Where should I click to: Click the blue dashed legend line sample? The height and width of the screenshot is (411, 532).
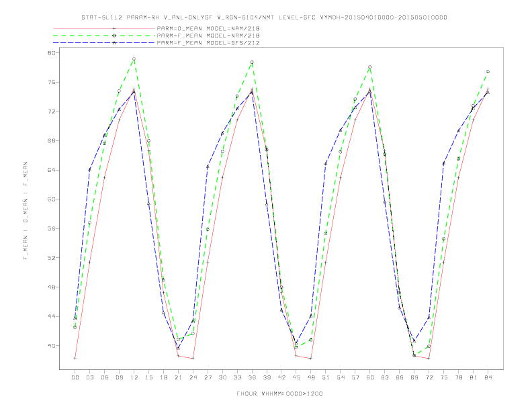click(104, 43)
